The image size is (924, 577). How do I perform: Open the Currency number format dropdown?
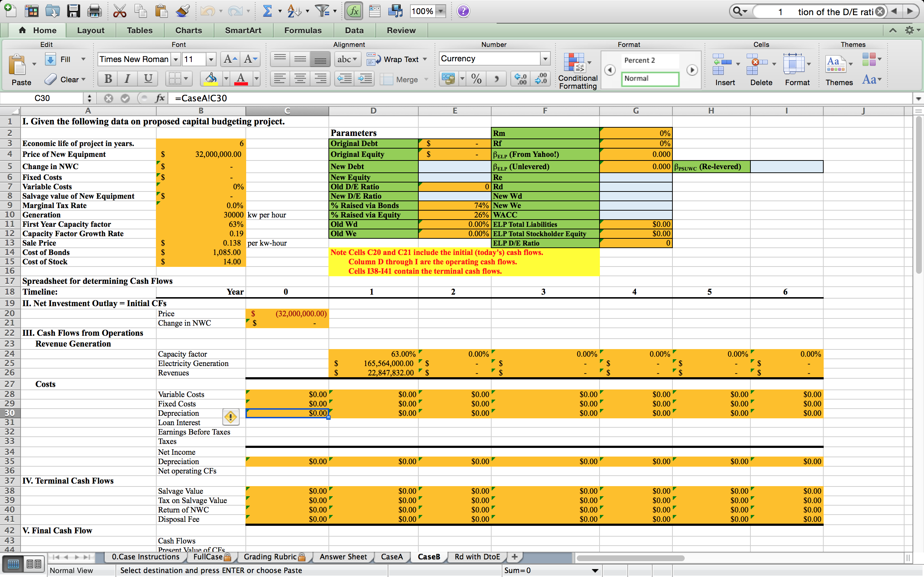546,58
